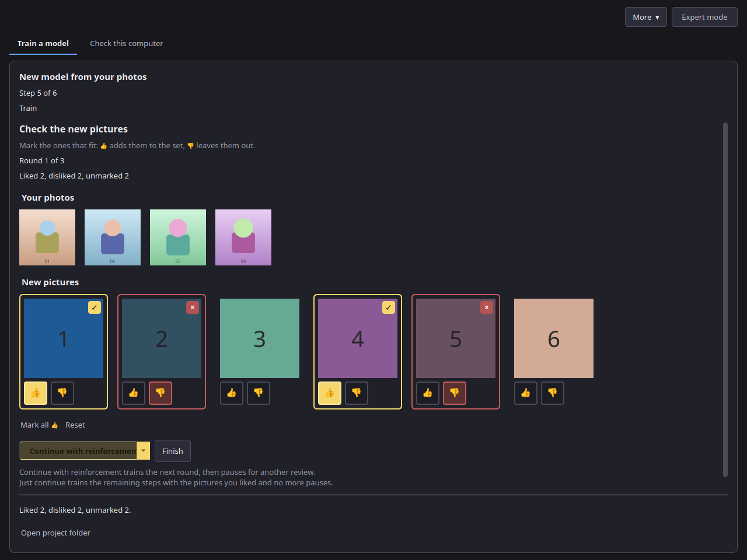
Task: Click the vertical panel scrollbar
Action: 725,300
